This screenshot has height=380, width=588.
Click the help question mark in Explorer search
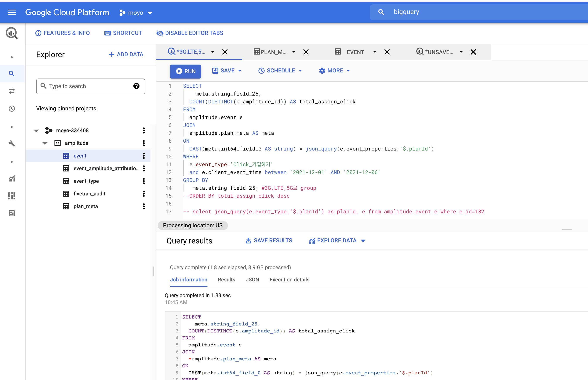coord(136,86)
